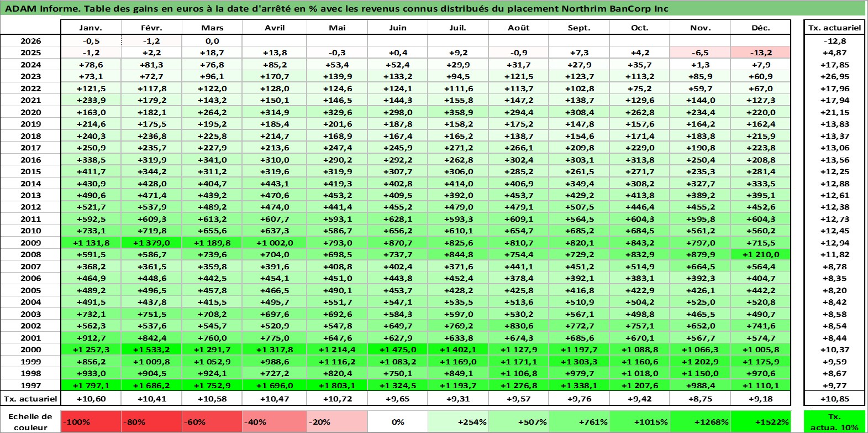This screenshot has height=433, width=868.
Task: Click the -60% color scale swatch
Action: point(212,422)
